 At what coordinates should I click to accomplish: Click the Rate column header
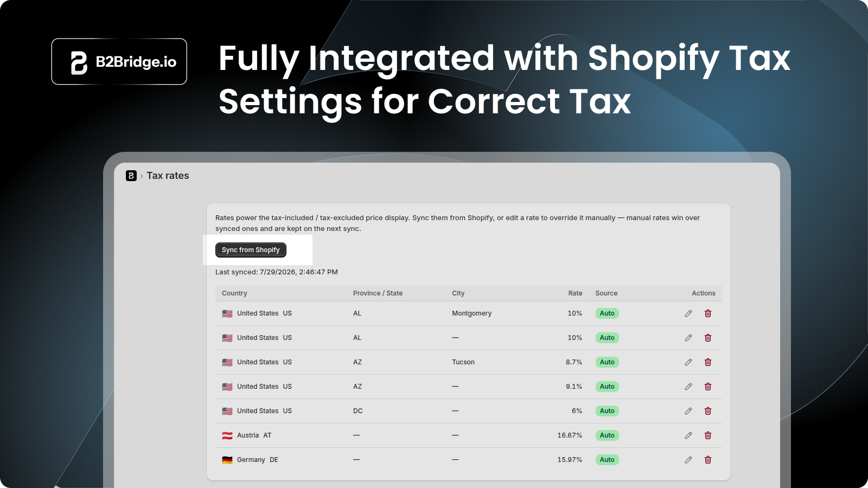(x=575, y=293)
